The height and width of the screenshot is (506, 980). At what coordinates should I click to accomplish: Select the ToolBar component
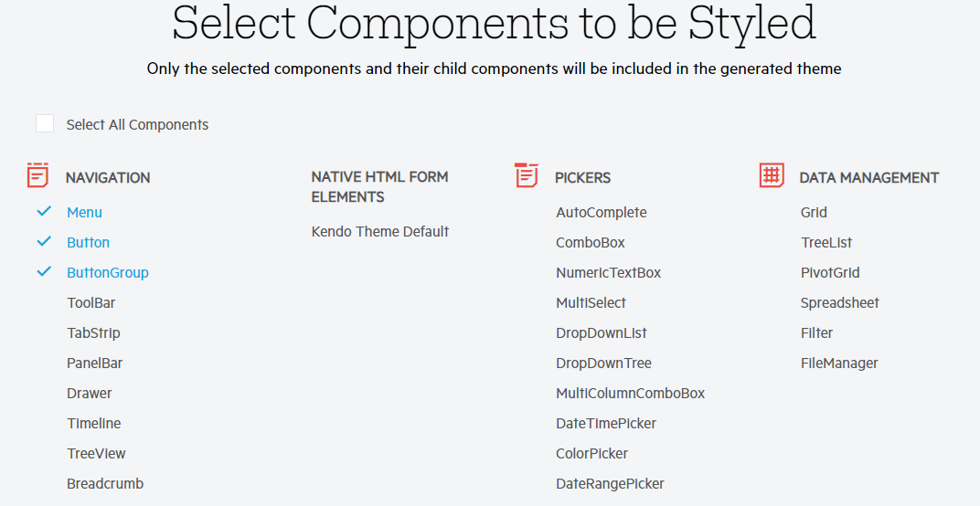(91, 303)
